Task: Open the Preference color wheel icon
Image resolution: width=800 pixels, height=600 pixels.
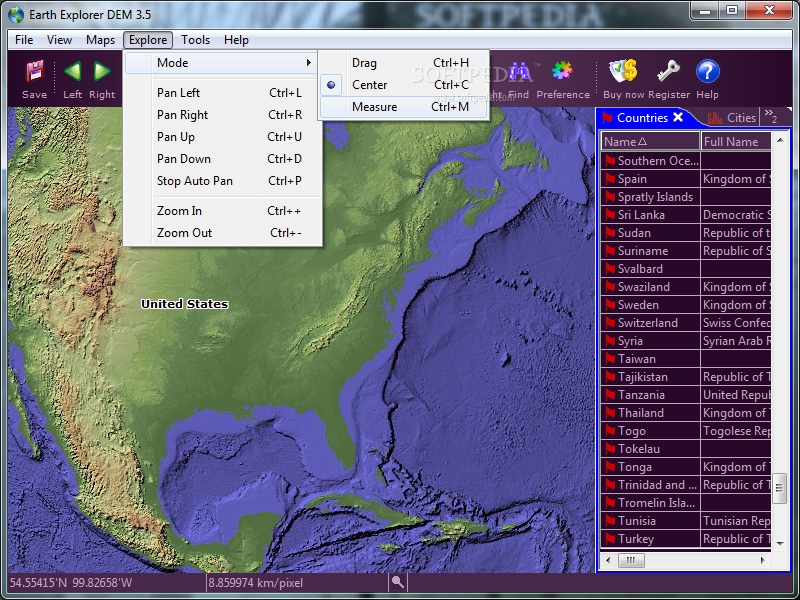Action: coord(562,71)
